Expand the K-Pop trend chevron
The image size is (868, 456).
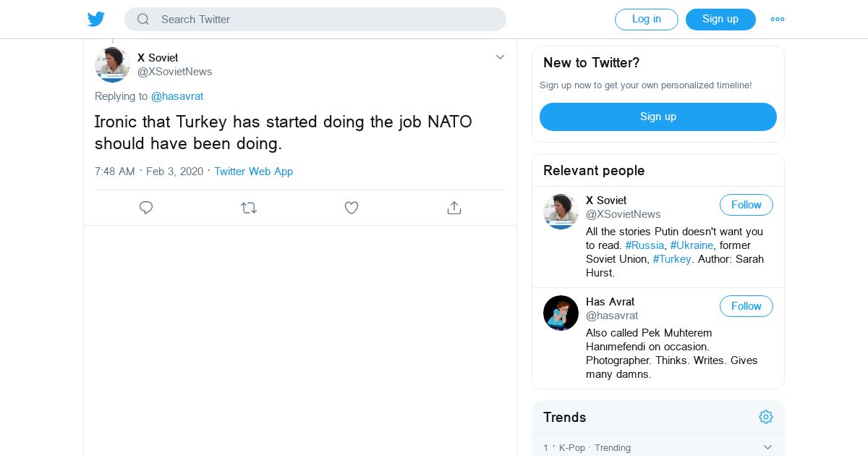[x=767, y=447]
